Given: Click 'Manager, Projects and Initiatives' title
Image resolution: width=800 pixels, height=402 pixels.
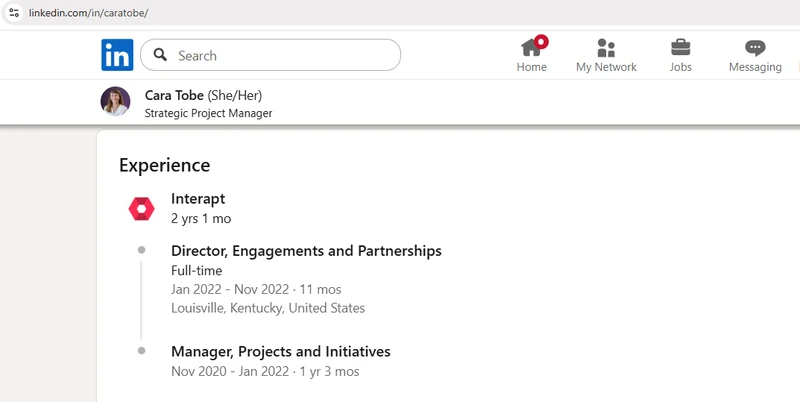Looking at the screenshot, I should pyautogui.click(x=280, y=351).
